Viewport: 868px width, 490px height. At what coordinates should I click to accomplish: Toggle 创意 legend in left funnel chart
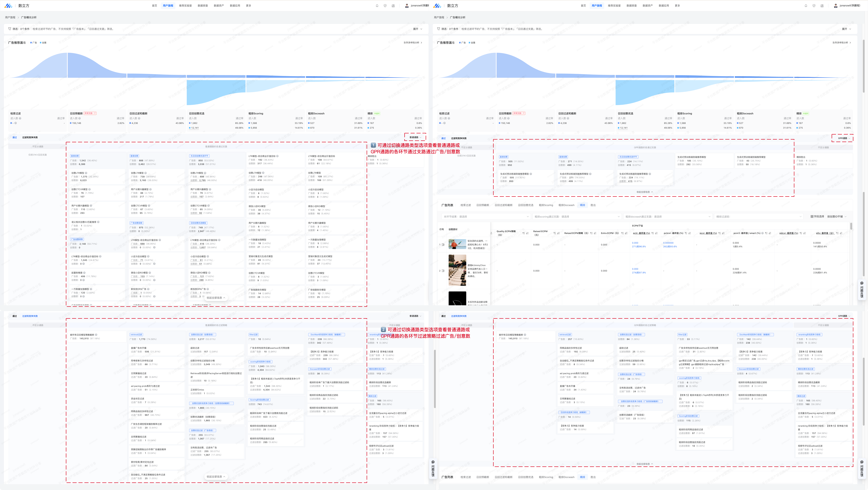tap(43, 43)
